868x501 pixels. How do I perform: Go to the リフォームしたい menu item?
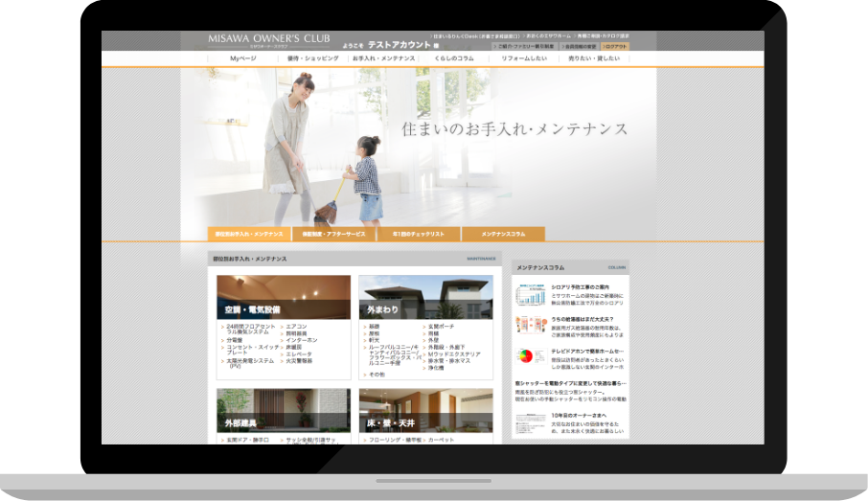[x=524, y=58]
